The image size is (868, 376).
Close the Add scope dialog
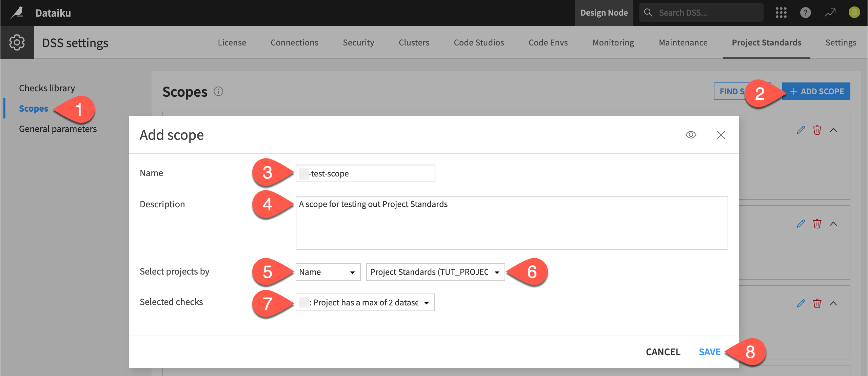pos(721,135)
